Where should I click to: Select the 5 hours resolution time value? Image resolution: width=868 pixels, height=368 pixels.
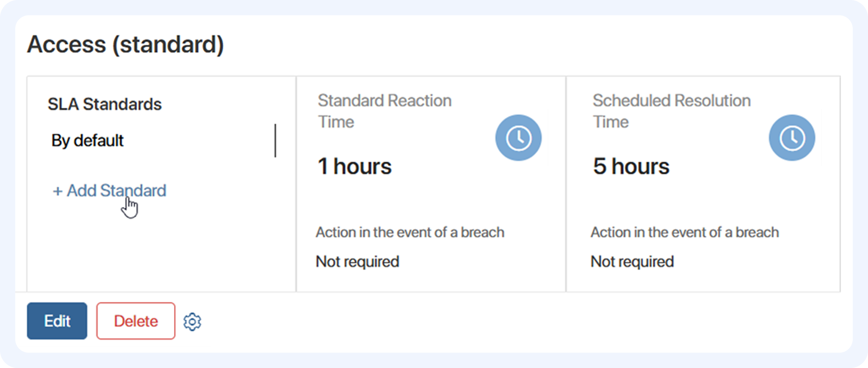tap(631, 166)
